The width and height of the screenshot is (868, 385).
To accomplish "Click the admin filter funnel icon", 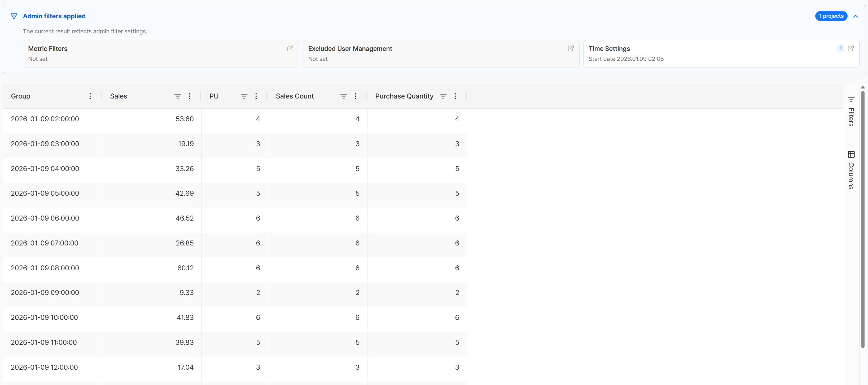I will [x=14, y=16].
